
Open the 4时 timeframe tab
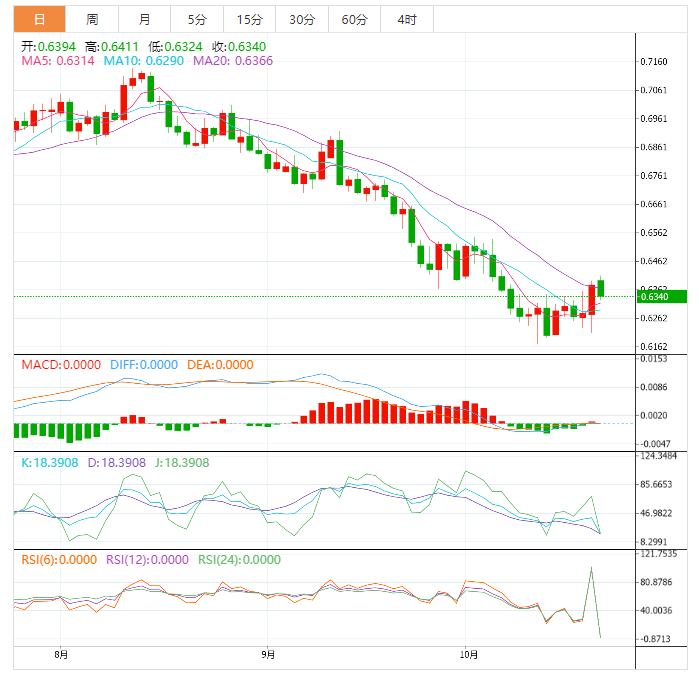point(407,19)
